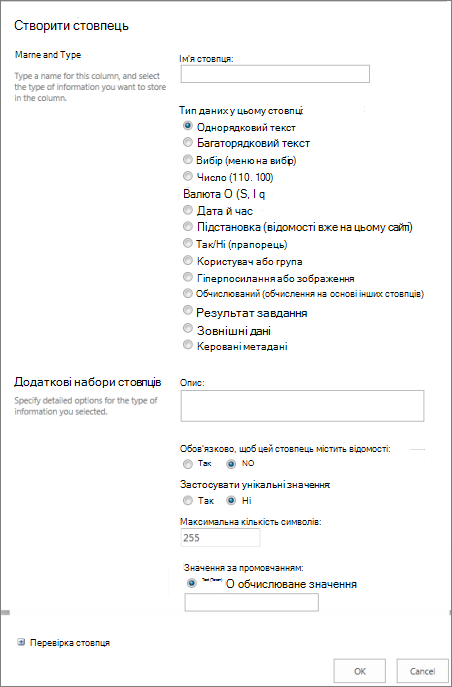Choose Вибір (меню на вибір) type
Image resolution: width=452 pixels, height=687 pixels.
[x=188, y=159]
